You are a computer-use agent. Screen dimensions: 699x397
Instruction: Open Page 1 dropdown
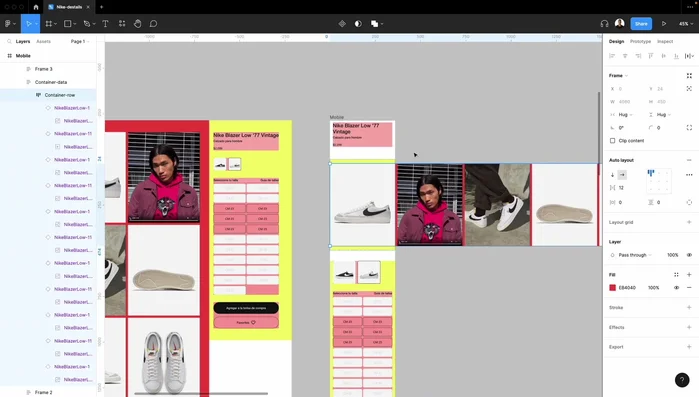pos(80,41)
